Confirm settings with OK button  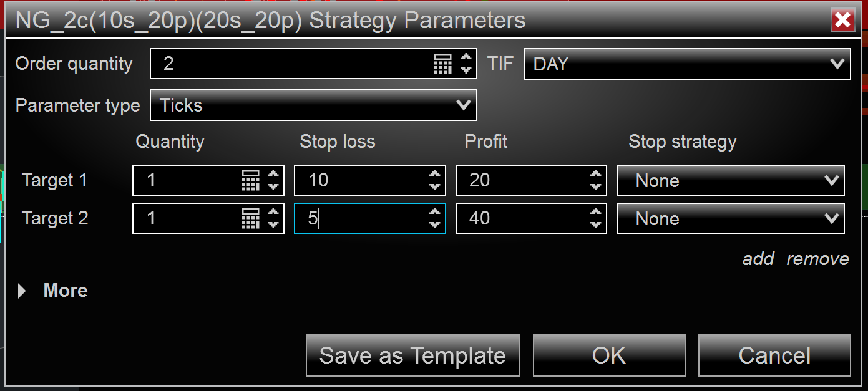(x=609, y=355)
